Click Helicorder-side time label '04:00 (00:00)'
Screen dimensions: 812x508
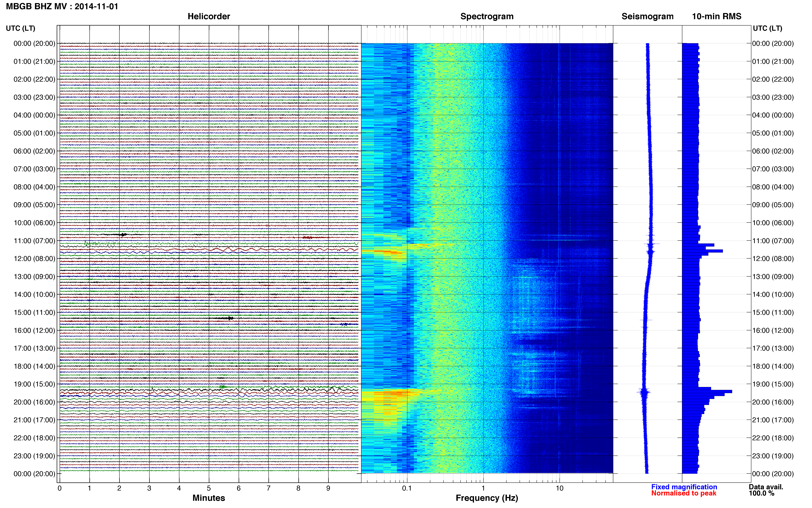click(x=34, y=115)
